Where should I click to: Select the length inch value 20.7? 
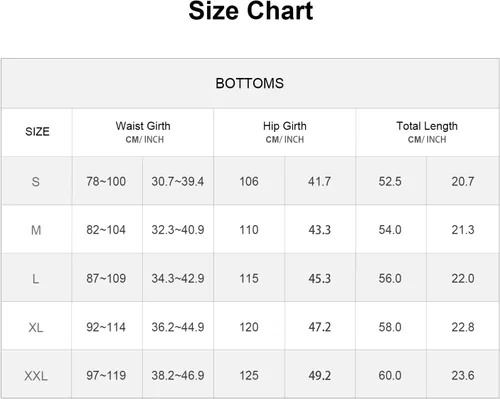point(463,182)
